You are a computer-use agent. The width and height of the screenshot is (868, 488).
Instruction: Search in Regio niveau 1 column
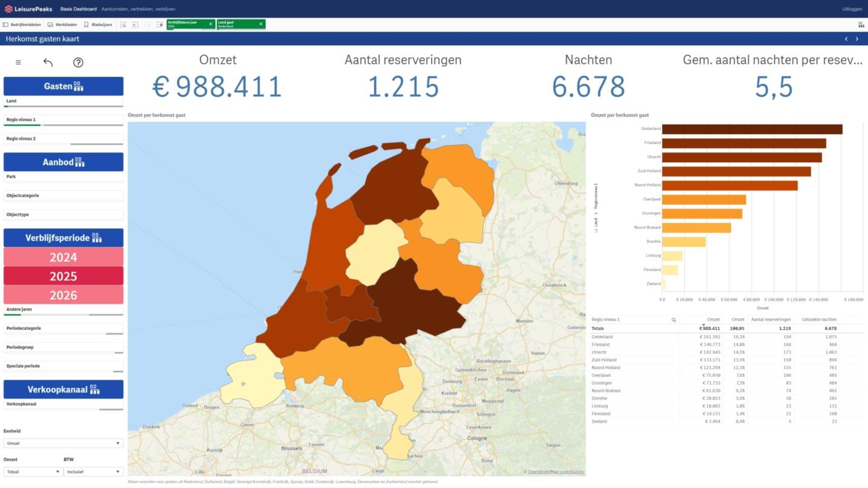673,320
